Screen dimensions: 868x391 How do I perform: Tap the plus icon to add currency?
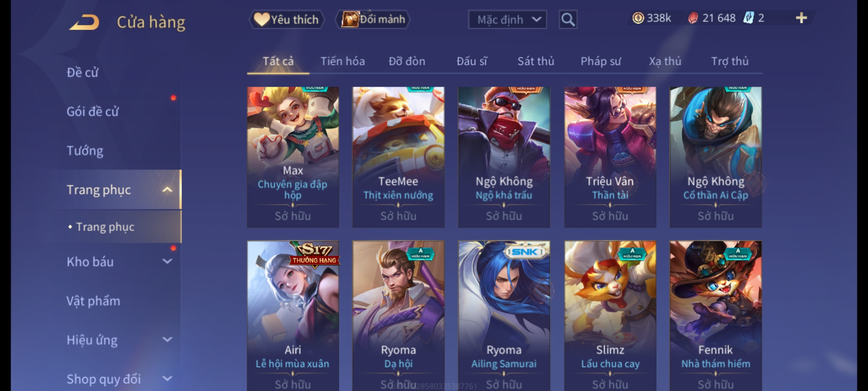coord(801,18)
